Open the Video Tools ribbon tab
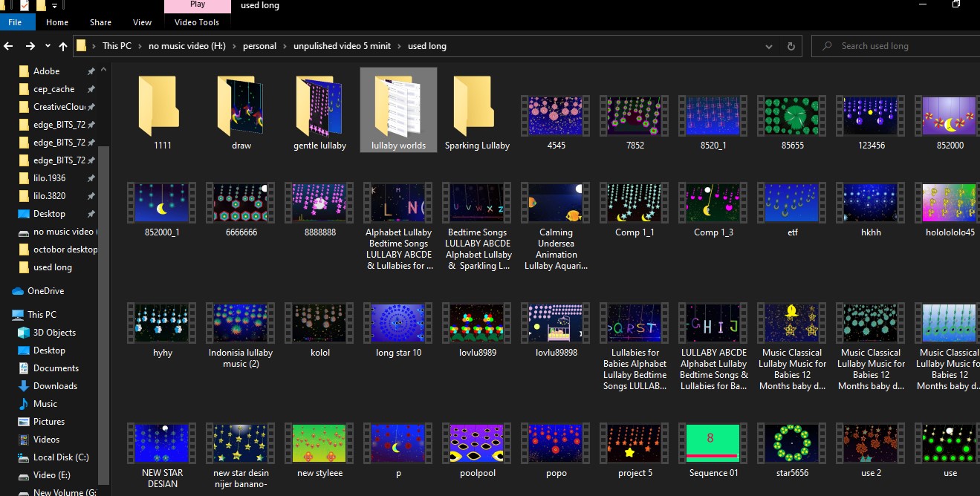 197,22
